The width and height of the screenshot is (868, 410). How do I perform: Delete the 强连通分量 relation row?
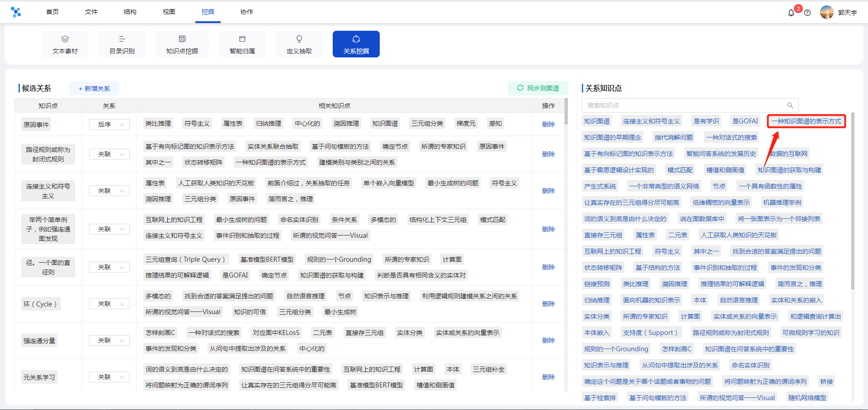(x=548, y=340)
